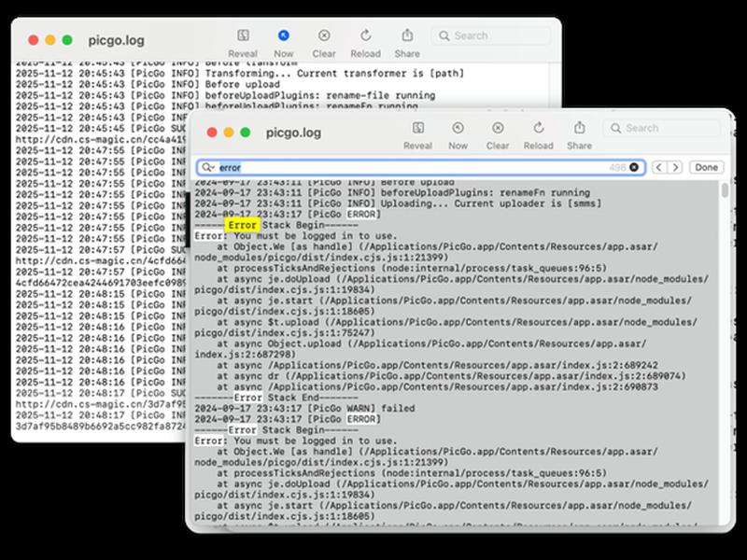Screen dimensions: 747x560
Task: Click "http://cdn.cs-magic.cn/4cfd66" URL in back window
Action: click(101, 261)
